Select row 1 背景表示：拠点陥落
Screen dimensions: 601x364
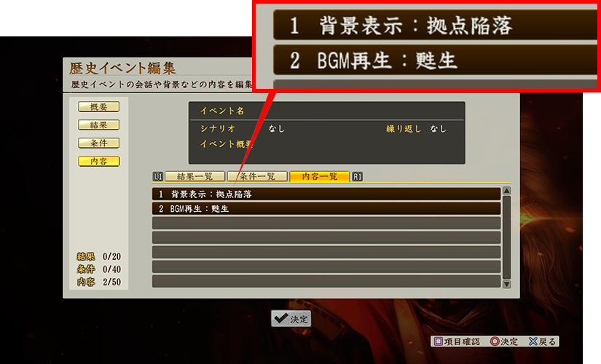coord(326,194)
